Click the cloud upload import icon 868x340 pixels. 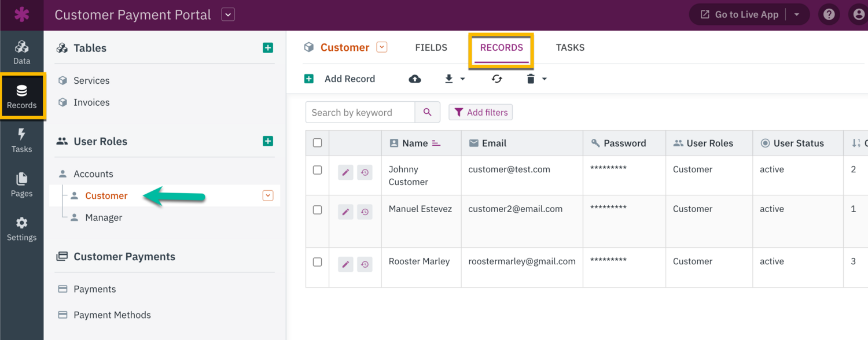tap(415, 79)
